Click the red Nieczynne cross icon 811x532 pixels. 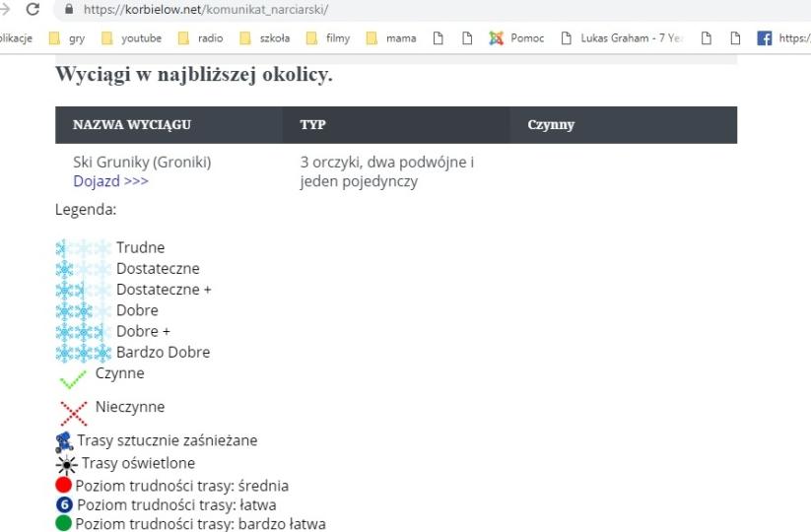(x=74, y=411)
